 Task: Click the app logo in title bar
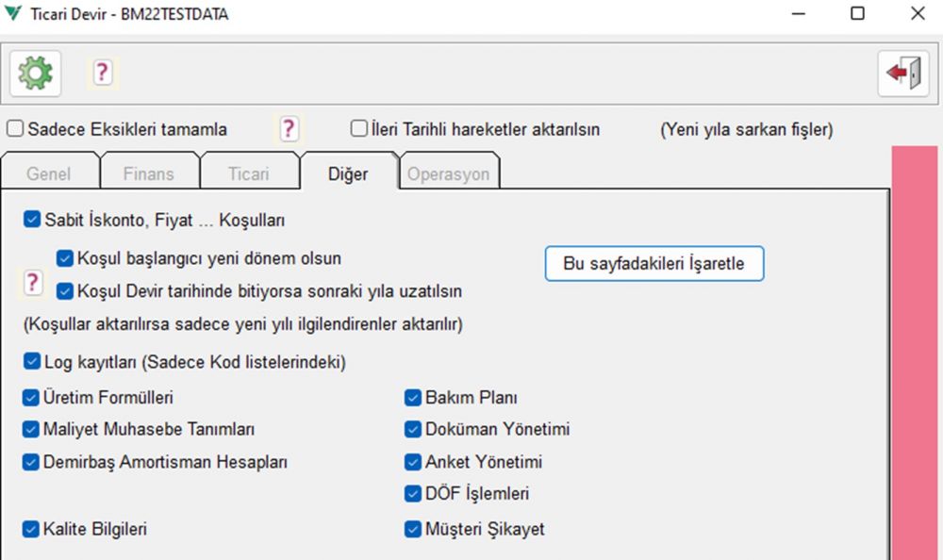(x=14, y=14)
